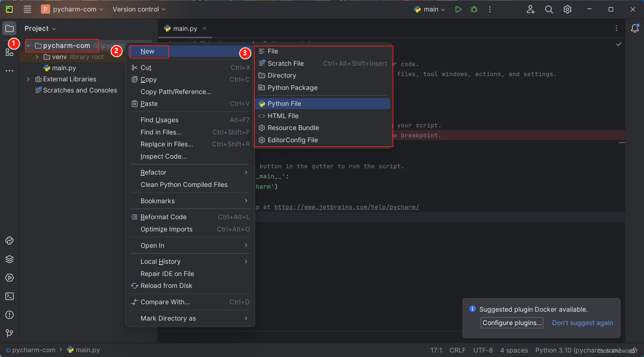Show more tool windows ellipsis
Viewport: 644px width, 357px height.
[x=9, y=71]
